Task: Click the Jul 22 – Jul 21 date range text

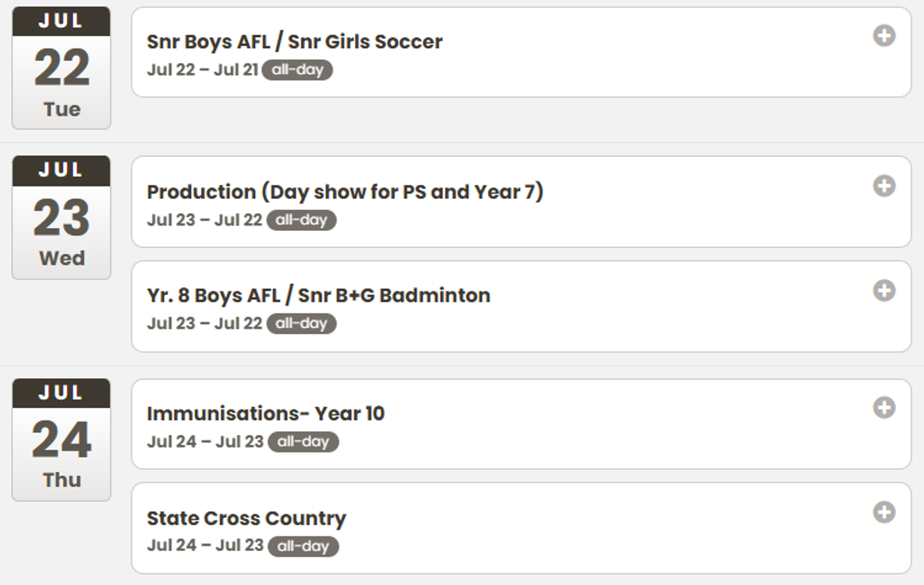Action: [203, 70]
